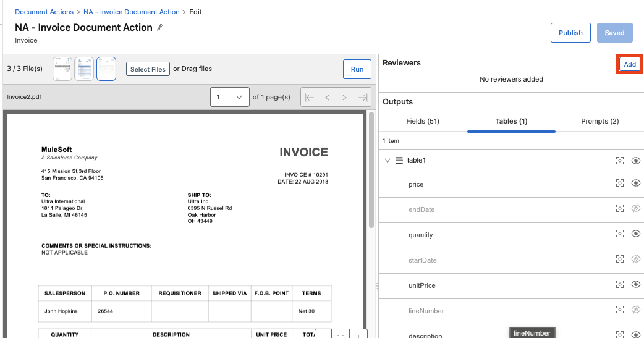The width and height of the screenshot is (644, 338).
Task: Show the lineNumber field using its crossed eye icon
Action: (636, 310)
